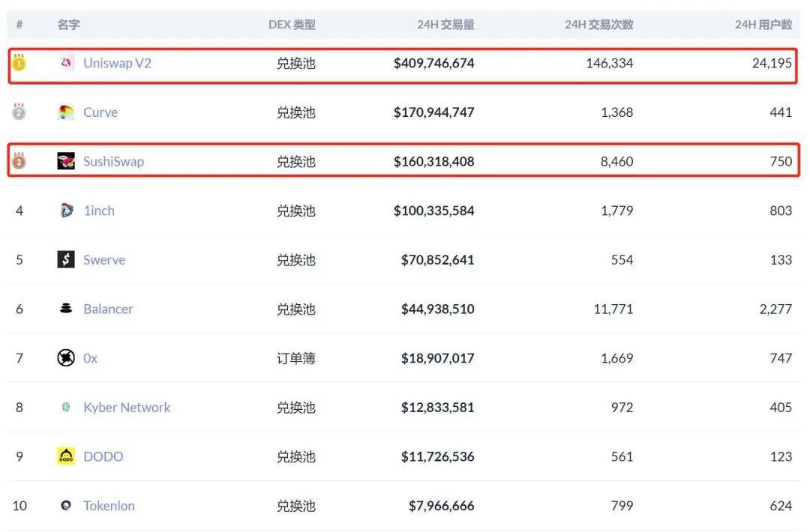810x532 pixels.
Task: Select the $44,938,510 volume cell
Action: [437, 309]
